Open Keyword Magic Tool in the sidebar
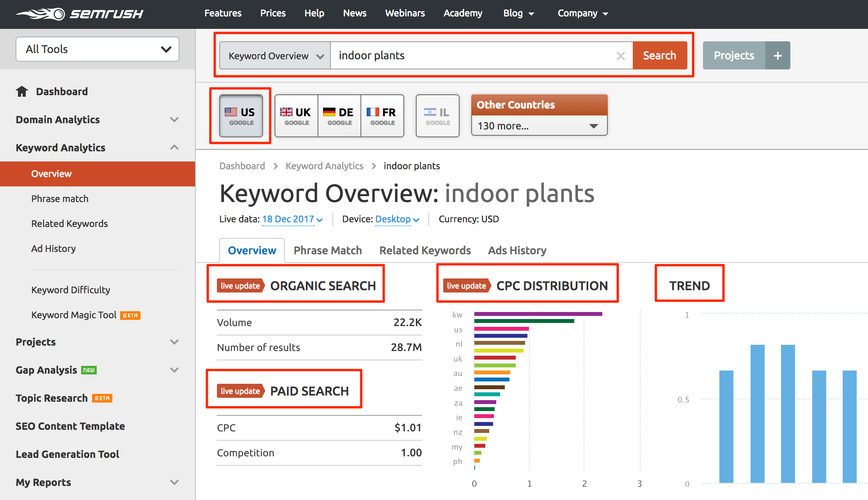 (x=74, y=315)
